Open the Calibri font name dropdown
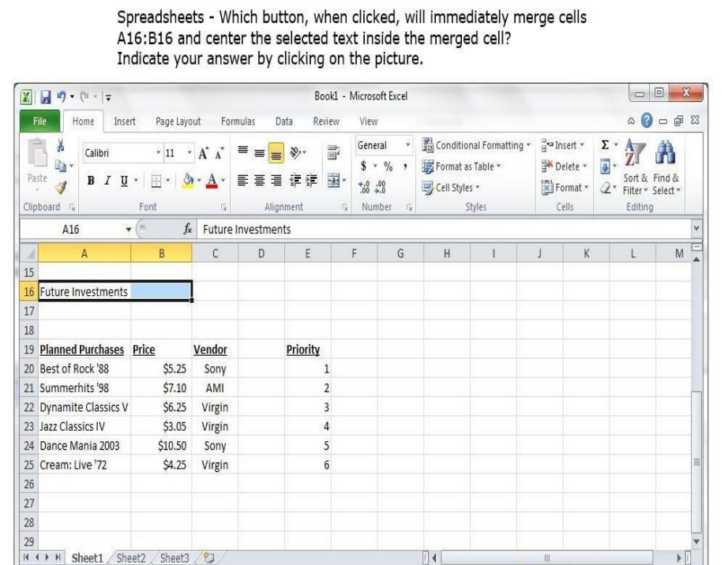 pyautogui.click(x=158, y=152)
